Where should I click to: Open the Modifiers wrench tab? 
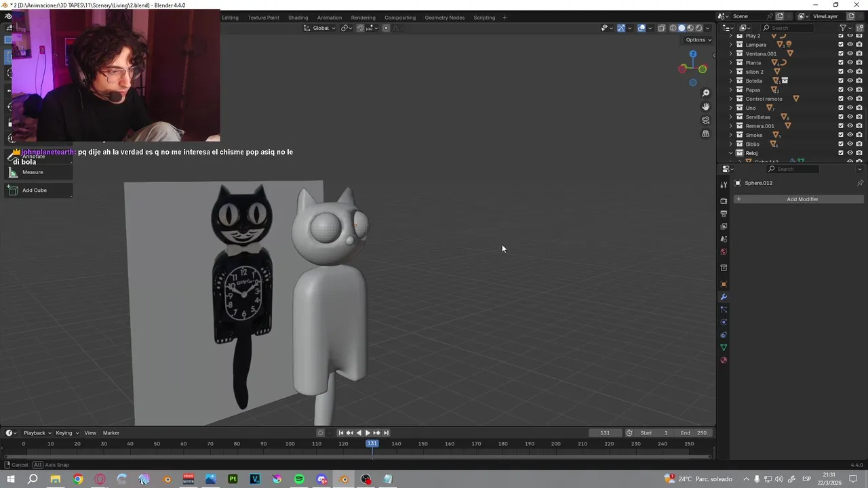click(724, 297)
